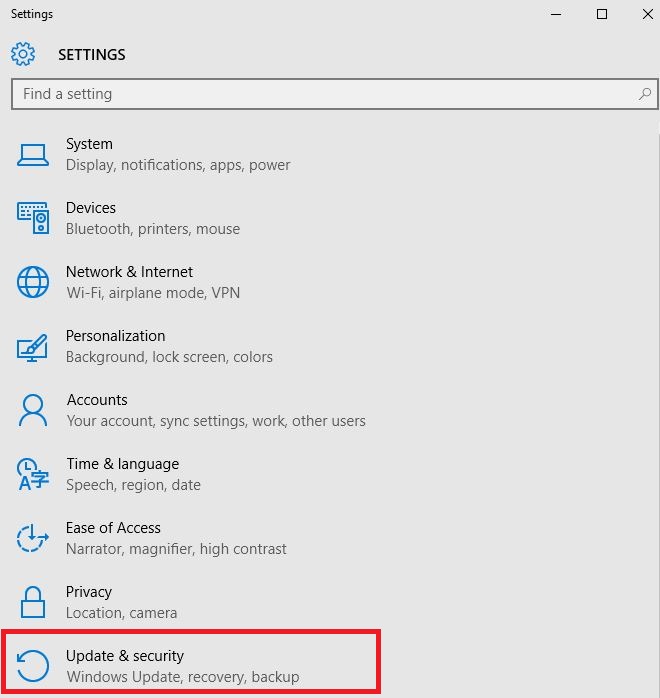Open the Devices settings title
The width and height of the screenshot is (660, 698).
point(91,208)
